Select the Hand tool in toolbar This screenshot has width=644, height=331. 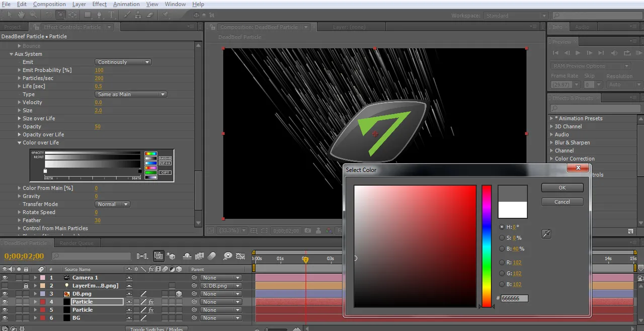click(22, 15)
